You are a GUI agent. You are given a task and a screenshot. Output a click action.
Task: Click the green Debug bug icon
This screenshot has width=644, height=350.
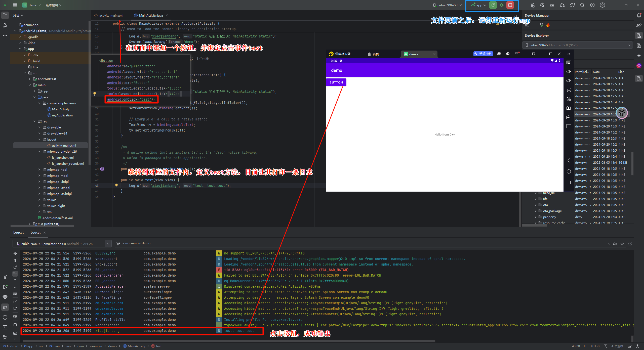(x=501, y=5)
